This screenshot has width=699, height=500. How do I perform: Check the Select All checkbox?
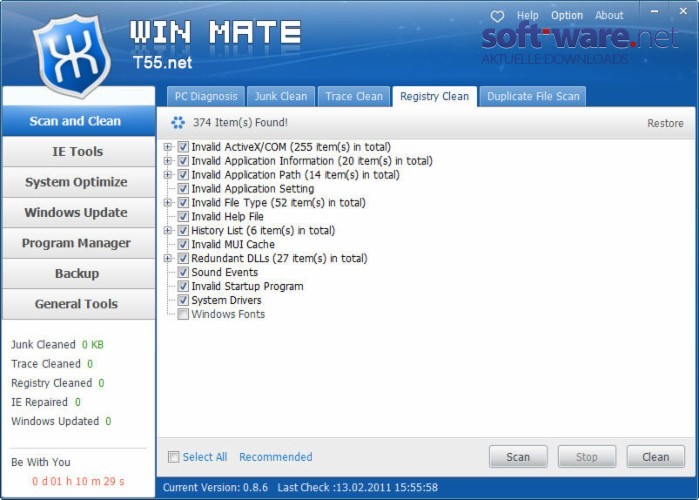pyautogui.click(x=173, y=457)
